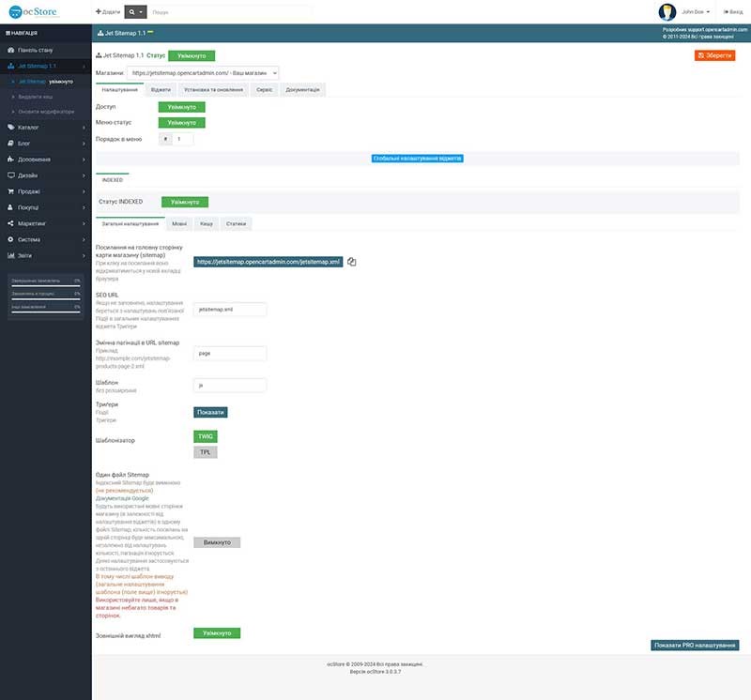Click the global widget settings button

(x=417, y=159)
